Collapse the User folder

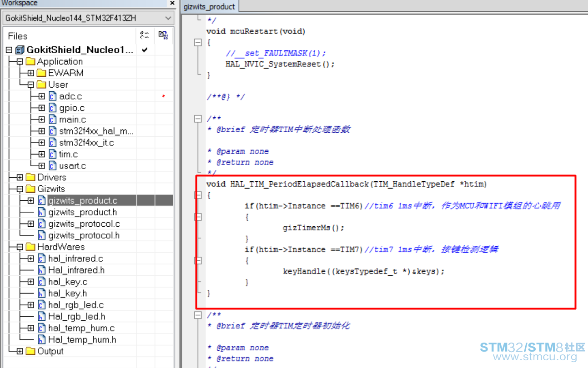tap(30, 85)
